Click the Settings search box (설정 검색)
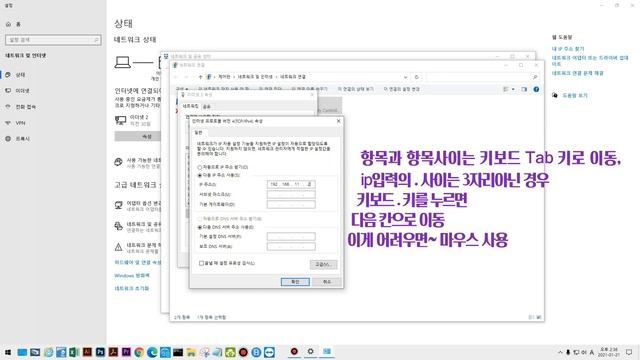 click(53, 40)
